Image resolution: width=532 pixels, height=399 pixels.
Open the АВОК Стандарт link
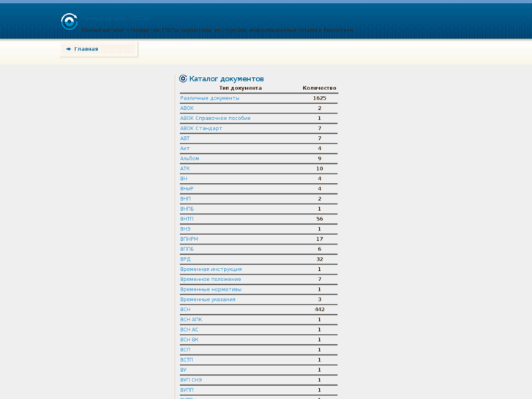click(201, 128)
